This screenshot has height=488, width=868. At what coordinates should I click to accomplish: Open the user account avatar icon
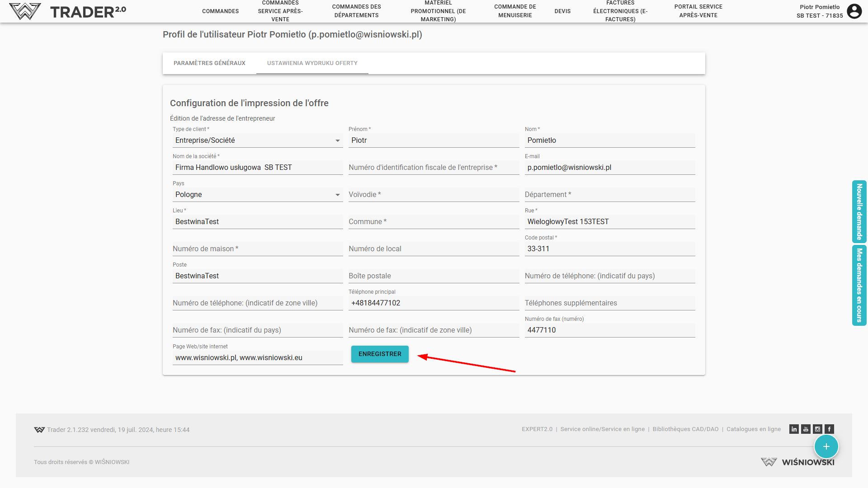[854, 11]
